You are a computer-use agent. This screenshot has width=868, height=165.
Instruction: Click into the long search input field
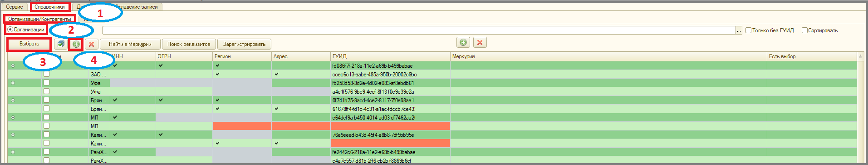click(x=418, y=30)
